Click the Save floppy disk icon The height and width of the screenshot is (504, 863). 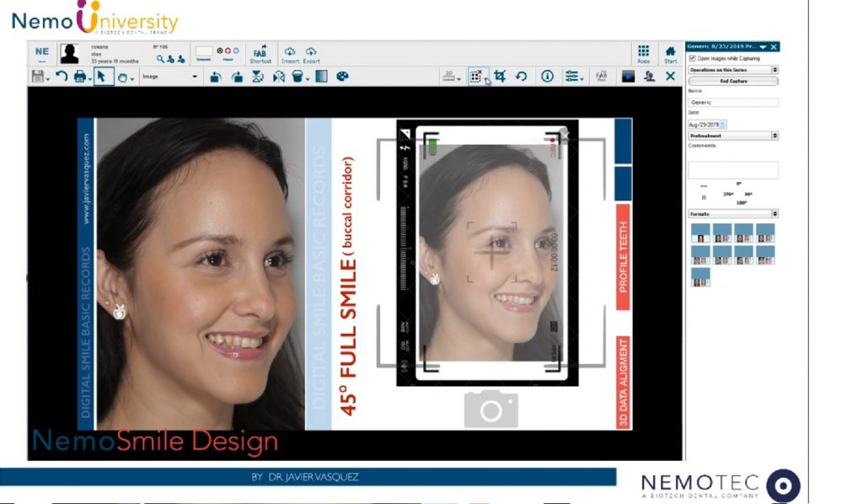point(37,77)
